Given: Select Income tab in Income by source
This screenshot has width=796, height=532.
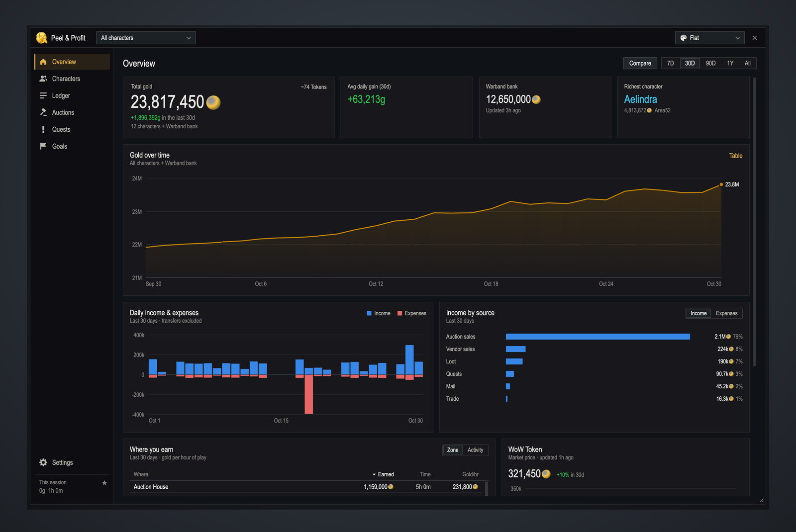Looking at the screenshot, I should point(698,313).
